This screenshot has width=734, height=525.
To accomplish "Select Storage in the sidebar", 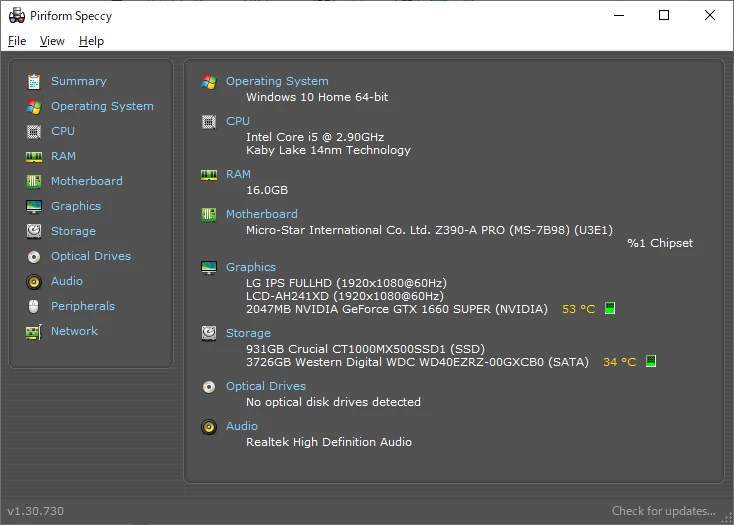I will coord(73,231).
